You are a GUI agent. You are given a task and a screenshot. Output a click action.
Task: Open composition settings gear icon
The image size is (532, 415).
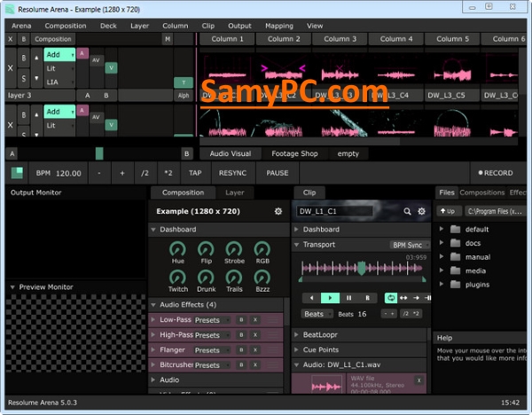pos(278,211)
